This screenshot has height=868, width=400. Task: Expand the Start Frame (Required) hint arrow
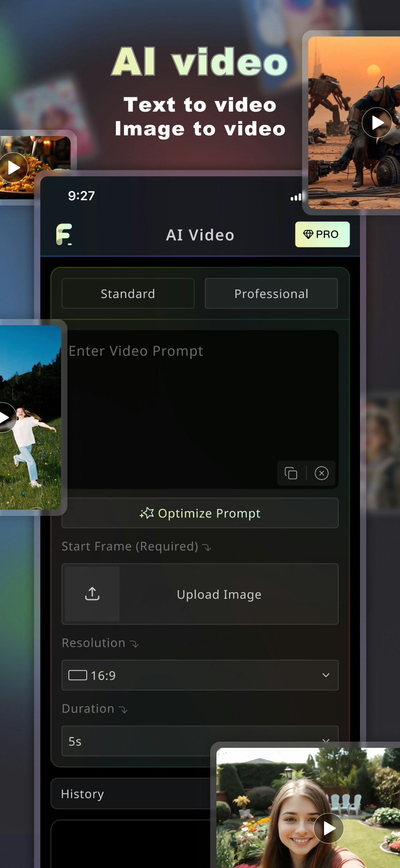coord(207,548)
